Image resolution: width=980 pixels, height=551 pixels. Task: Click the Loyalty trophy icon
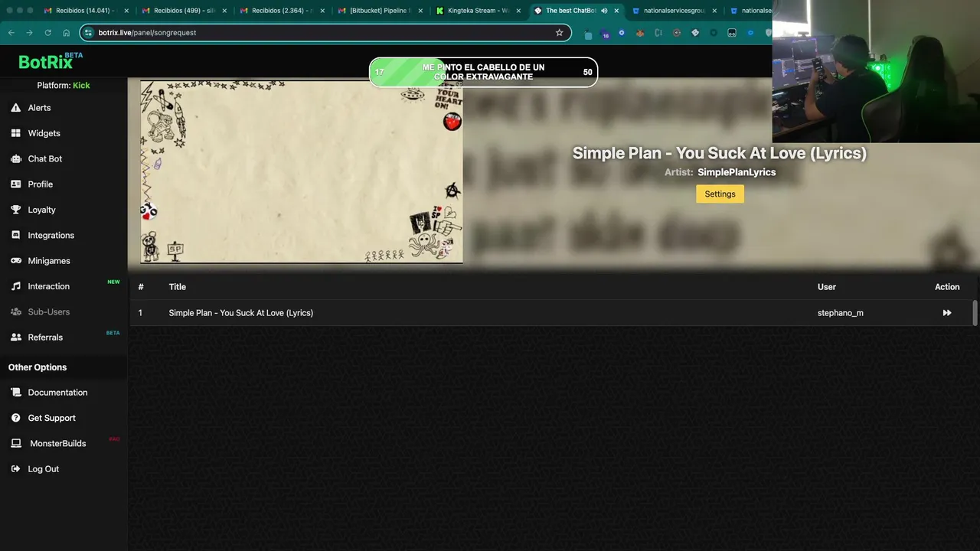15,210
